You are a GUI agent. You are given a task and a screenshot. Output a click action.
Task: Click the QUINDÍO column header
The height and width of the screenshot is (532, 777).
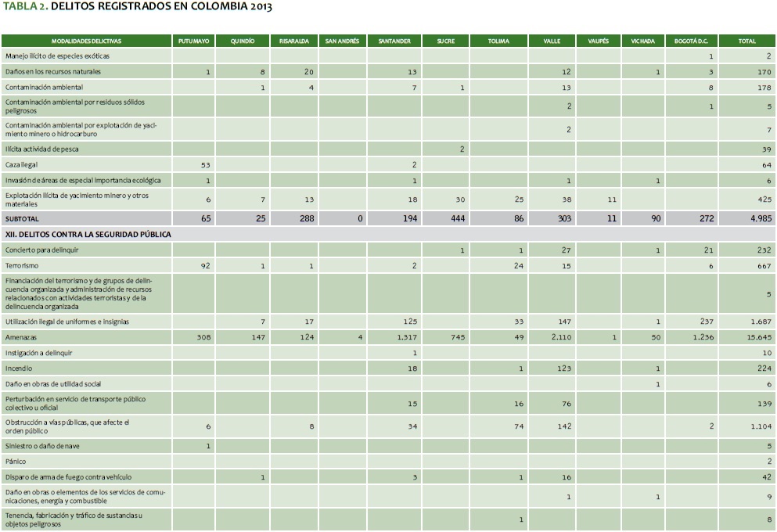pyautogui.click(x=243, y=41)
